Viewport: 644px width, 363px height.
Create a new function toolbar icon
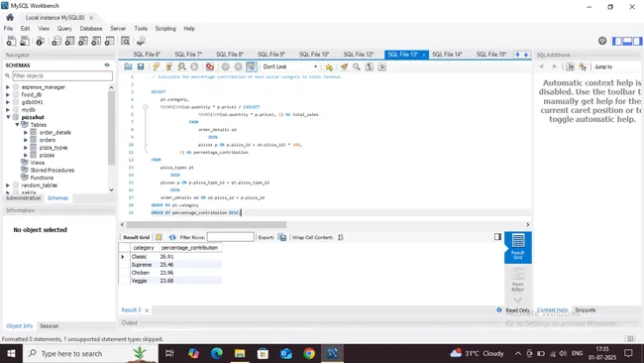(109, 41)
